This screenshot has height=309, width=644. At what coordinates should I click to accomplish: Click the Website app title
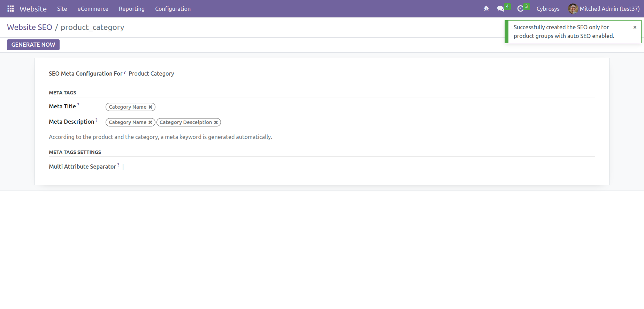click(x=33, y=9)
